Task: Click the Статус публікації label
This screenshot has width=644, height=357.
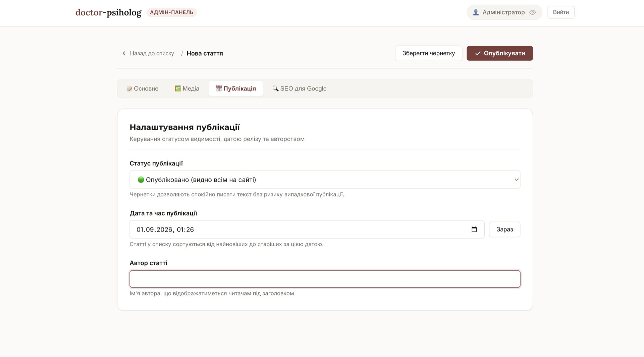Action: pyautogui.click(x=156, y=163)
